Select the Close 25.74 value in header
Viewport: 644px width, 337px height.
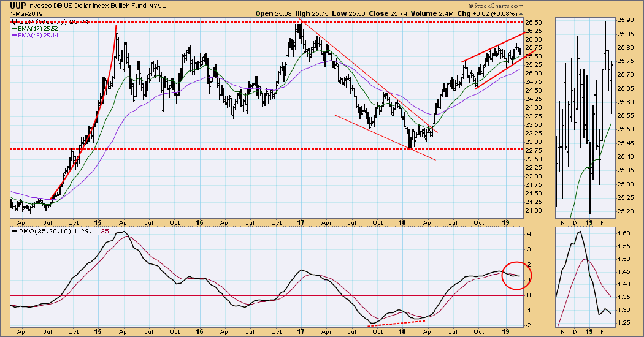388,13
